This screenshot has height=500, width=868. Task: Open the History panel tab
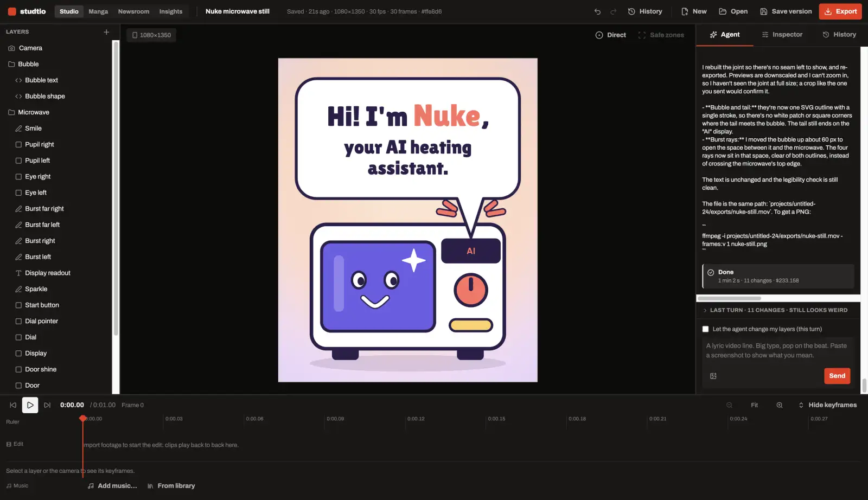[839, 35]
